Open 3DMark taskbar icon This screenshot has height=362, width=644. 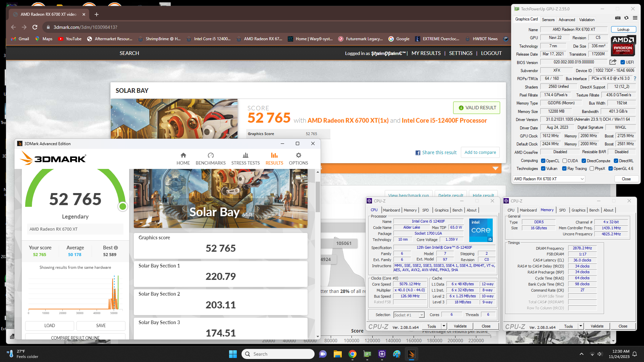click(411, 354)
